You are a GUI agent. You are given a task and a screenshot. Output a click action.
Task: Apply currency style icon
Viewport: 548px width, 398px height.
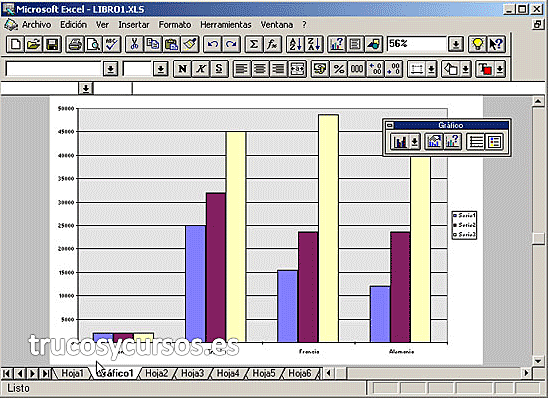pyautogui.click(x=320, y=69)
